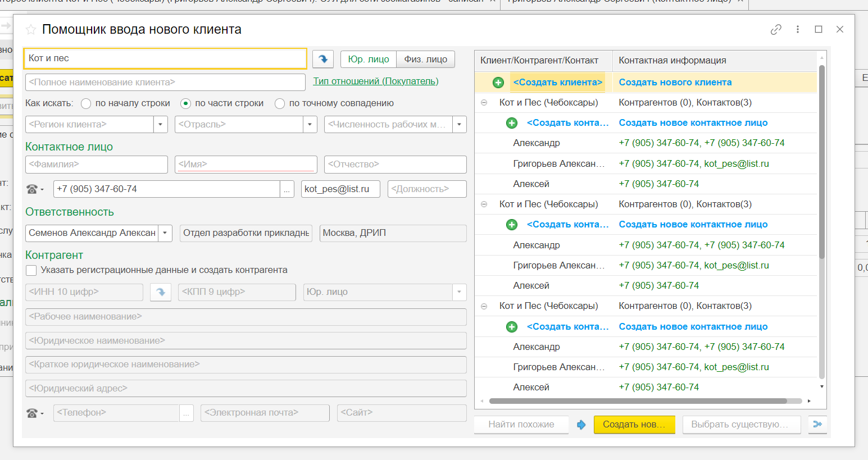This screenshot has height=460, width=868.
Task: Click the horizontal scrollbar thumb under the results list
Action: pos(638,401)
